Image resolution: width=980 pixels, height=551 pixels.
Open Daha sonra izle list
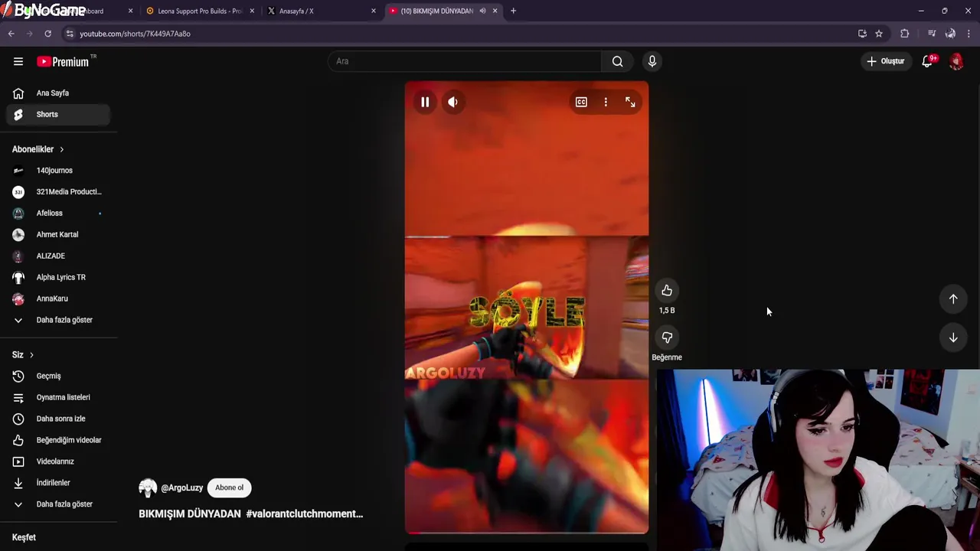(58, 419)
